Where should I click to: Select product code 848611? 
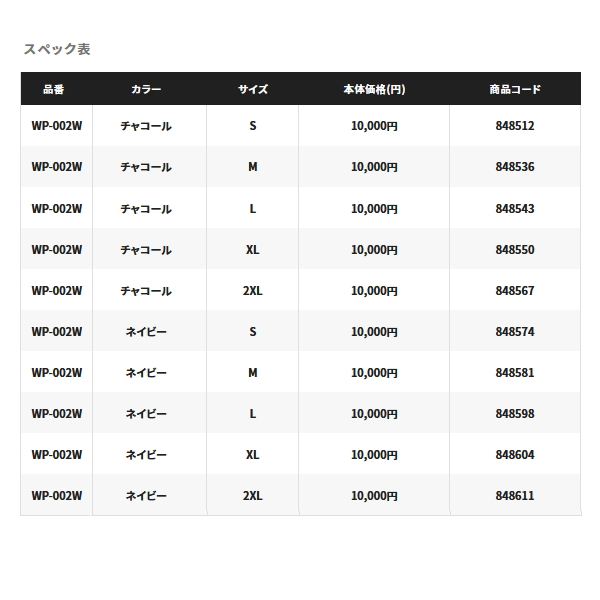pos(515,496)
